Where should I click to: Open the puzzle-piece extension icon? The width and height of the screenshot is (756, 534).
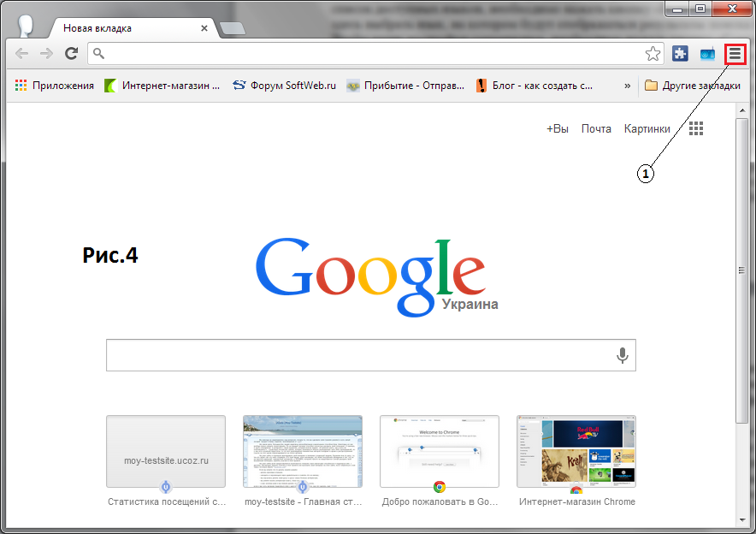coord(680,54)
